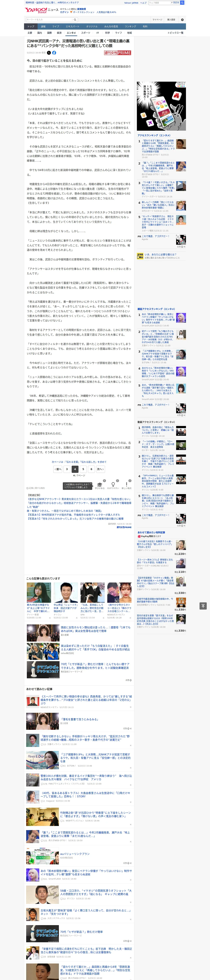The height and width of the screenshot is (980, 210).
Task: Open rank 2 article about 瀬戸大也
Action: coord(158,167)
